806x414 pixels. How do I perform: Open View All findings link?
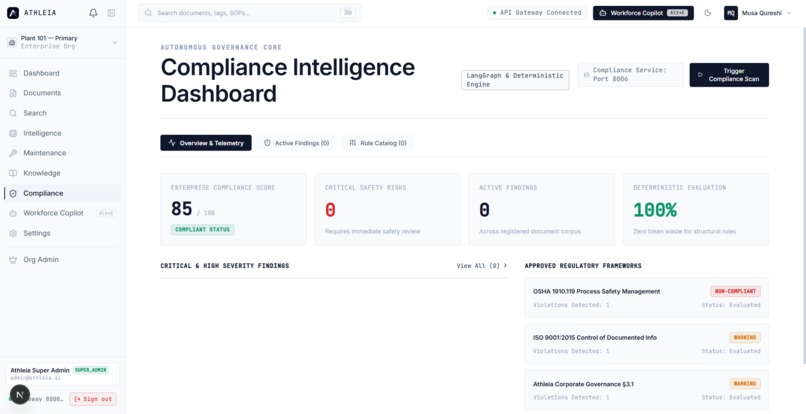click(482, 266)
